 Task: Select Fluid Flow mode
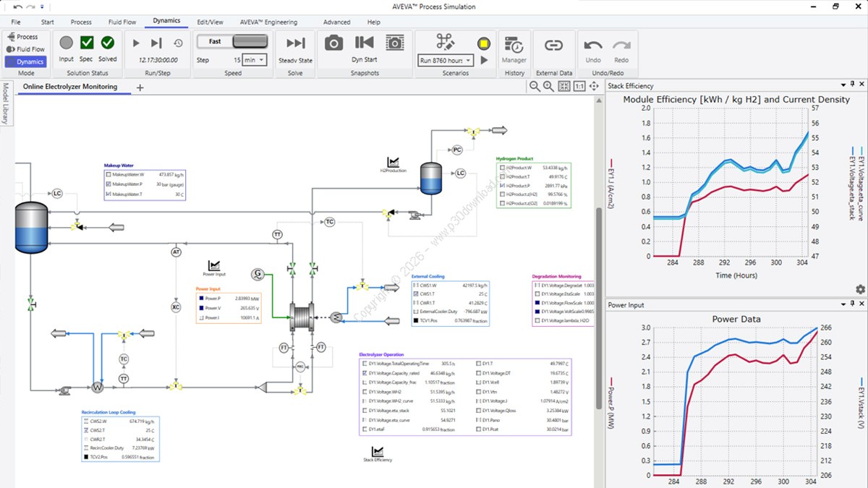click(x=25, y=49)
